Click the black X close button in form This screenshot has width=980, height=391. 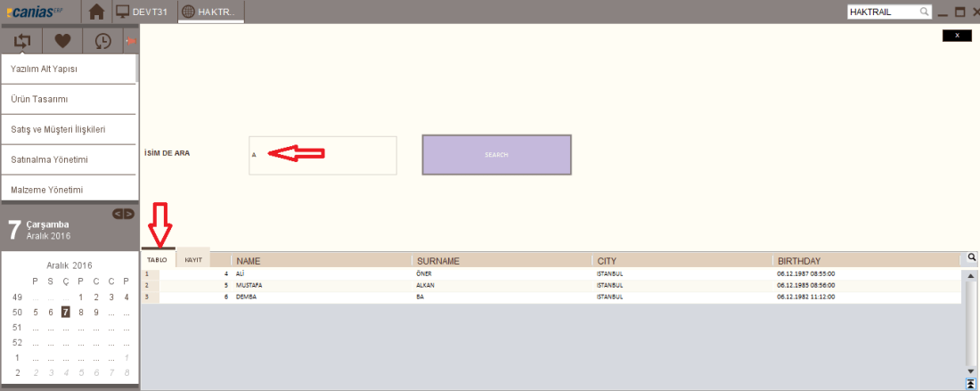[956, 36]
